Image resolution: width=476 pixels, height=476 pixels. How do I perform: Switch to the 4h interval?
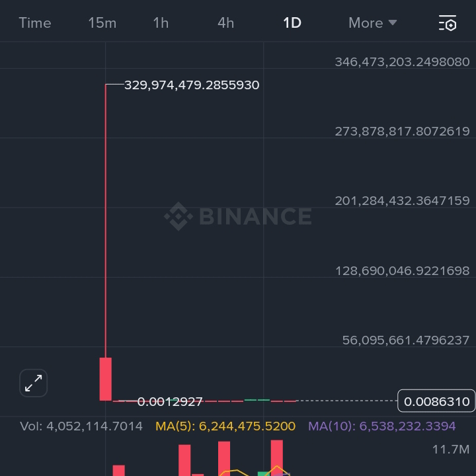coord(226,23)
